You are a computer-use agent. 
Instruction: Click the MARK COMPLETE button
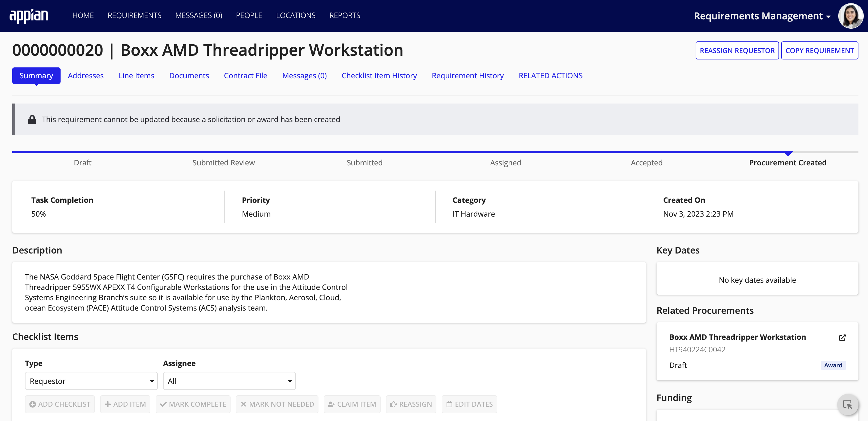pos(193,404)
